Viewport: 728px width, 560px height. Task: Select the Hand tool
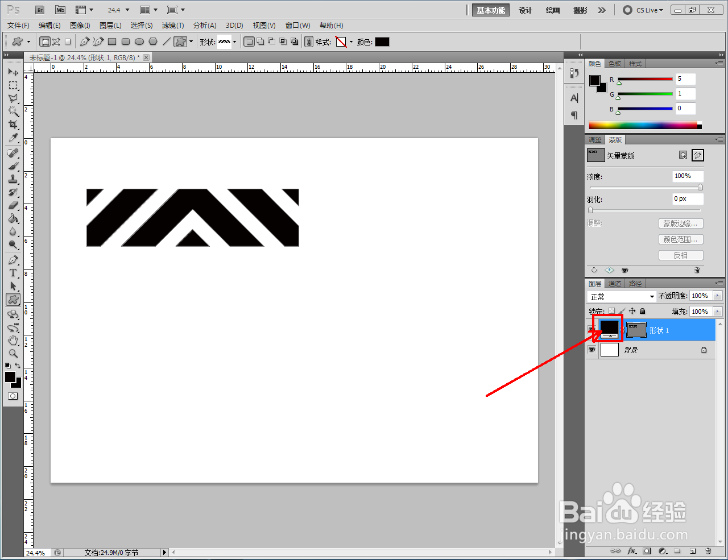pyautogui.click(x=13, y=341)
